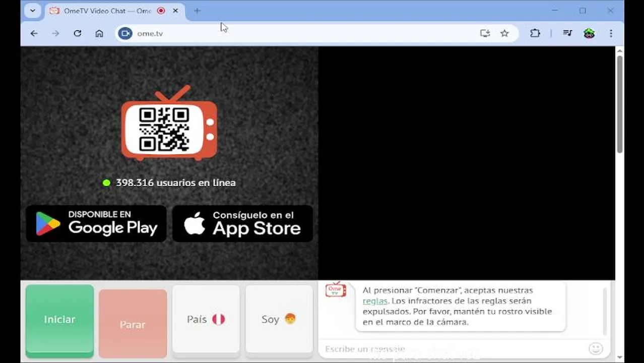Open the App Store download badge
Screen dimensions: 644x363
[x=242, y=223]
